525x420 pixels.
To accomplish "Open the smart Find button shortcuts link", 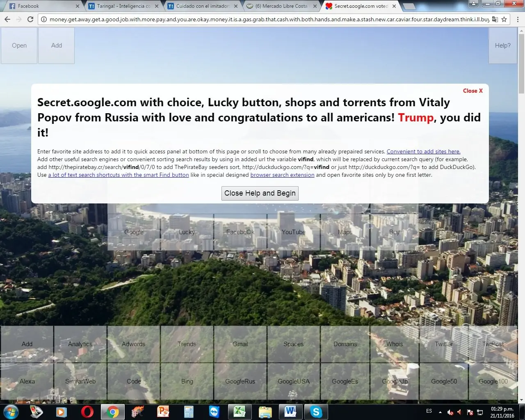I will pos(119,175).
